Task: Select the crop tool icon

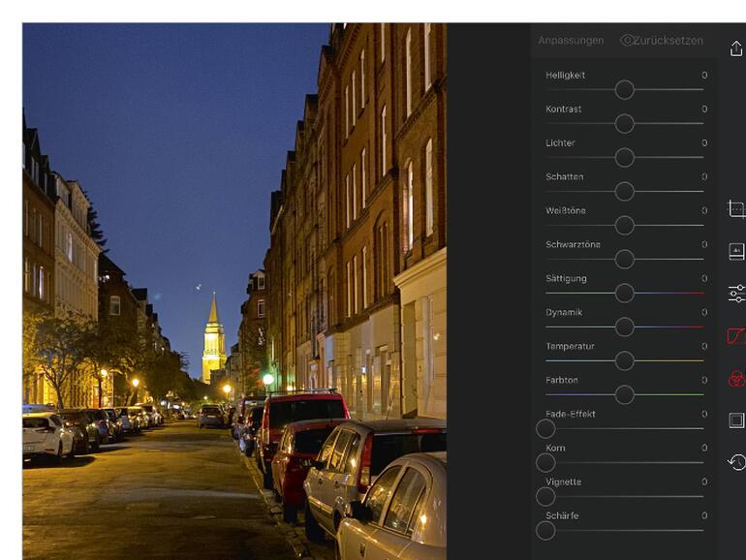Action: (736, 209)
